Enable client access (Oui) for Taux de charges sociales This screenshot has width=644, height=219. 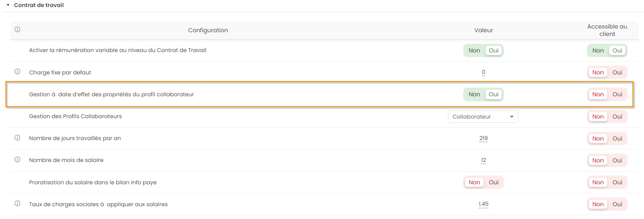pyautogui.click(x=617, y=204)
